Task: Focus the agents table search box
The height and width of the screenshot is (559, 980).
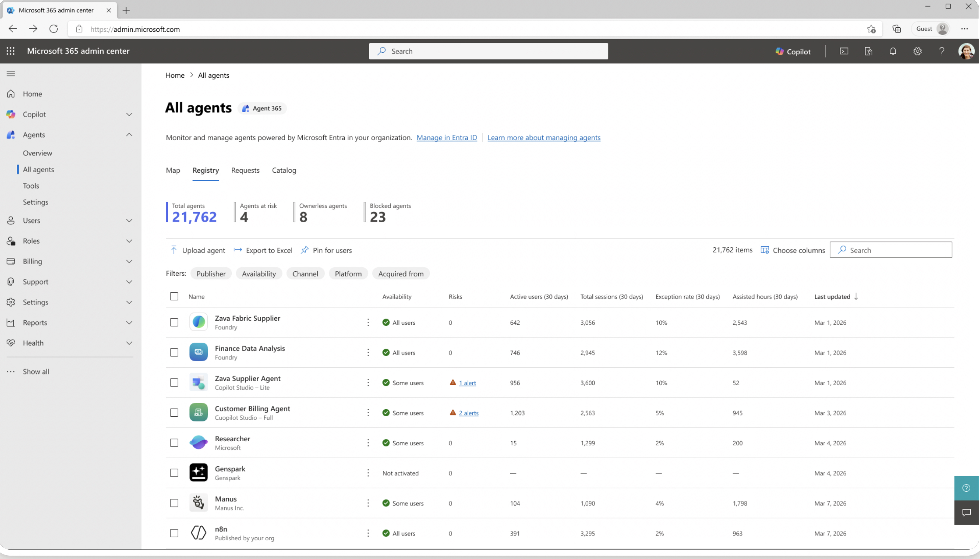Action: 891,250
